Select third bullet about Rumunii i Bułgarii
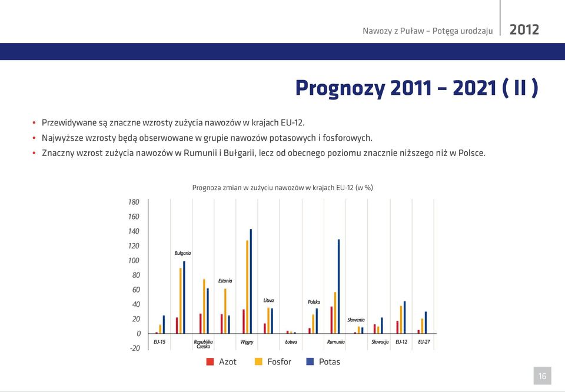Image resolution: width=565 pixels, height=392 pixels. pos(264,153)
